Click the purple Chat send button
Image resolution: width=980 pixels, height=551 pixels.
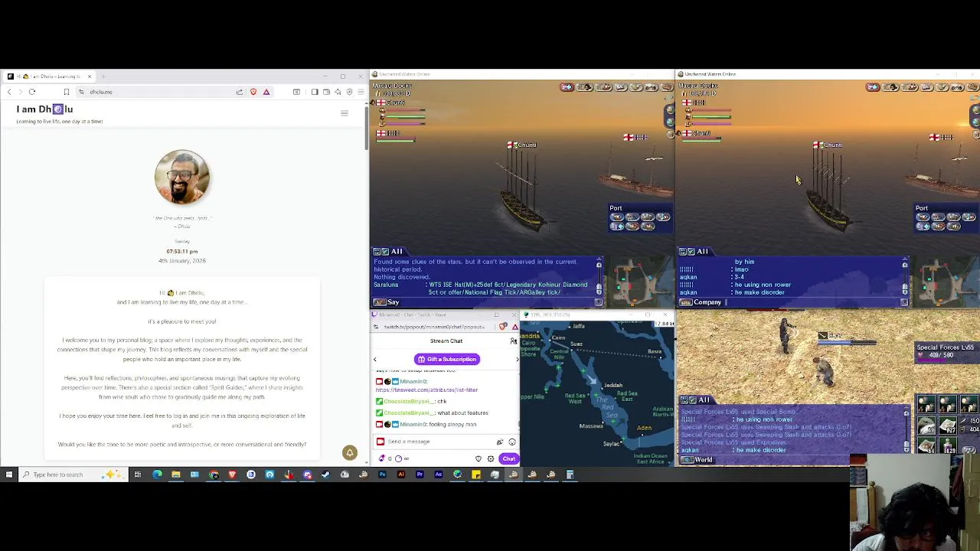pos(509,459)
